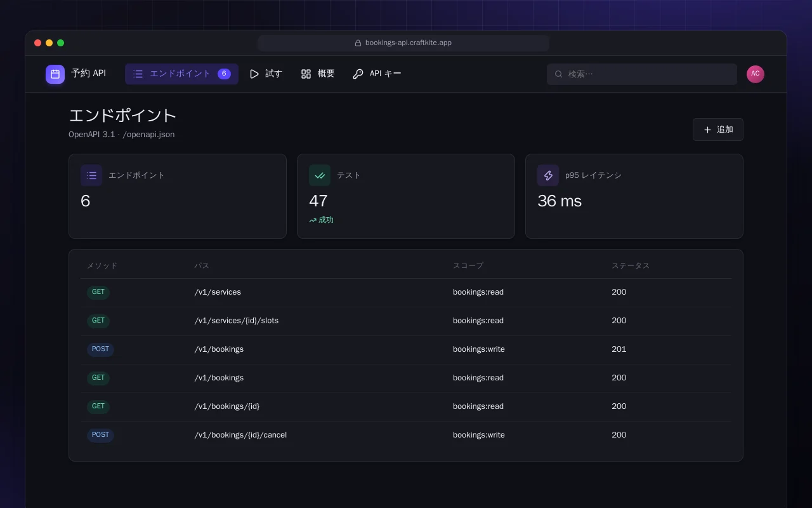Switch to the 試す tab
812x508 pixels.
coord(265,74)
